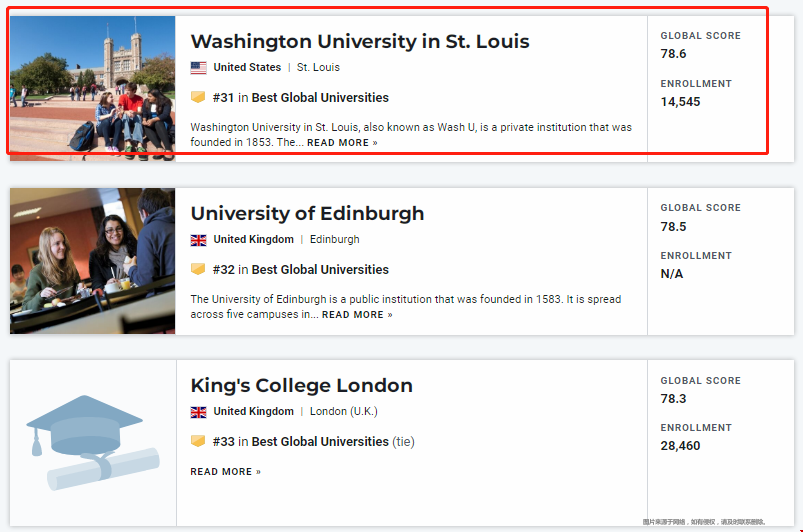803x532 pixels.
Task: Click the UK flag beside Edinburgh
Action: 198,240
